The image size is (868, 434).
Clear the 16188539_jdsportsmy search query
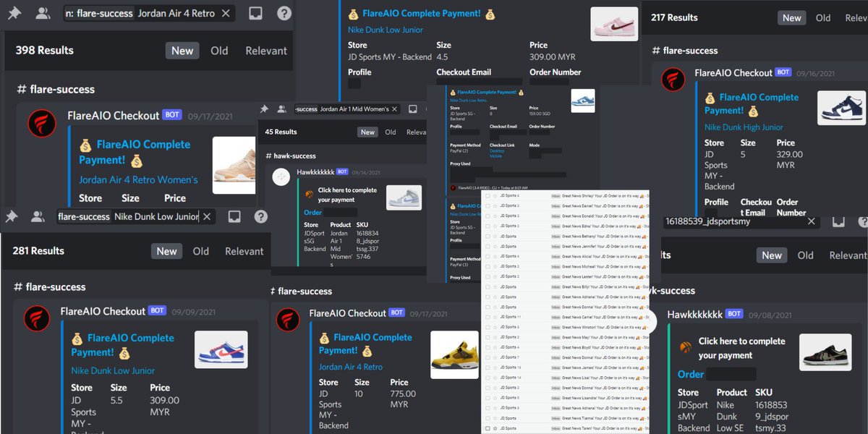[811, 221]
